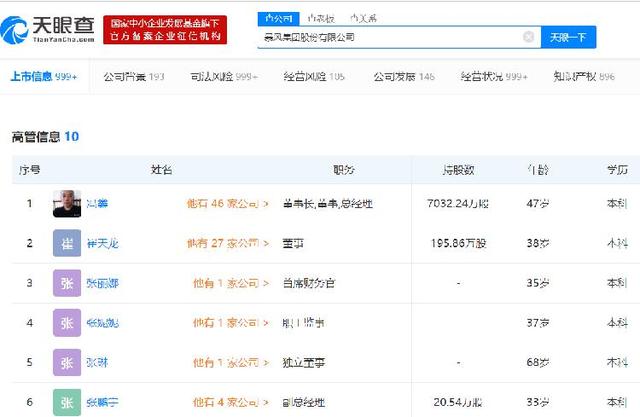Open the 经营状况 tab
The image size is (640, 417).
(494, 76)
